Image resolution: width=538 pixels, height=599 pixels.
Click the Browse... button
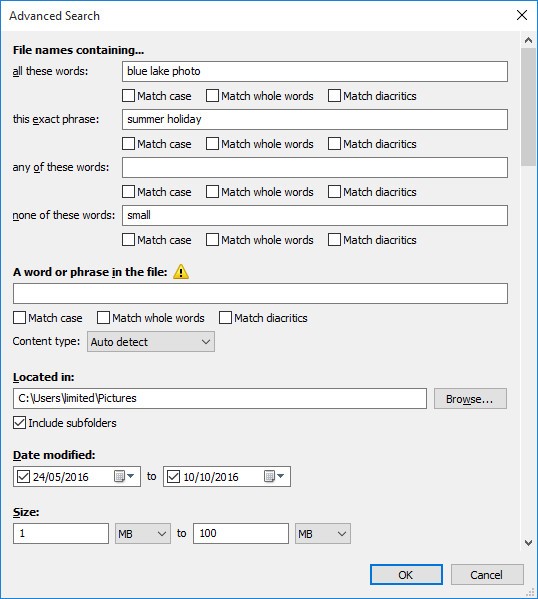coord(470,399)
